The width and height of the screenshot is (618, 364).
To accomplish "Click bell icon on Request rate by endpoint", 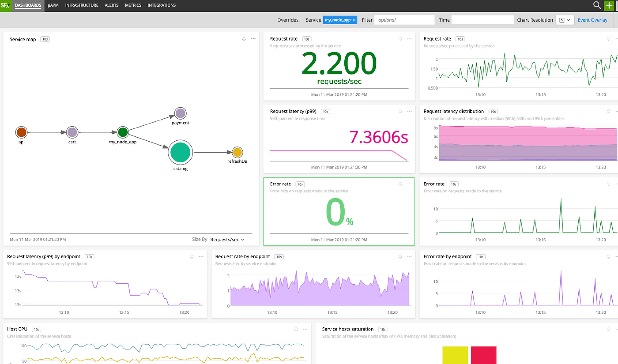I will click(x=400, y=257).
